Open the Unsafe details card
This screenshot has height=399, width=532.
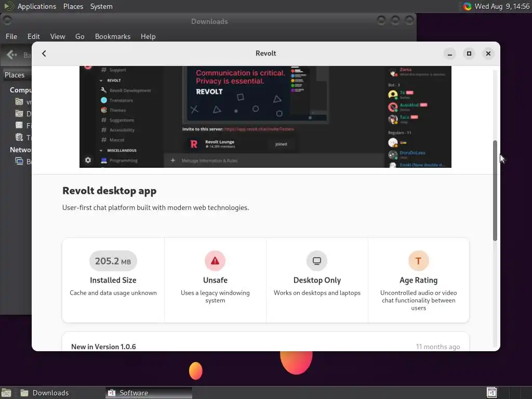[215, 280]
